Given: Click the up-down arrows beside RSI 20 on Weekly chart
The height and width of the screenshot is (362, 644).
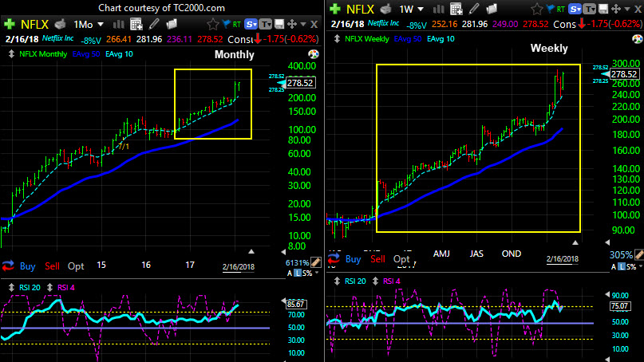Looking at the screenshot, I should coord(338,281).
